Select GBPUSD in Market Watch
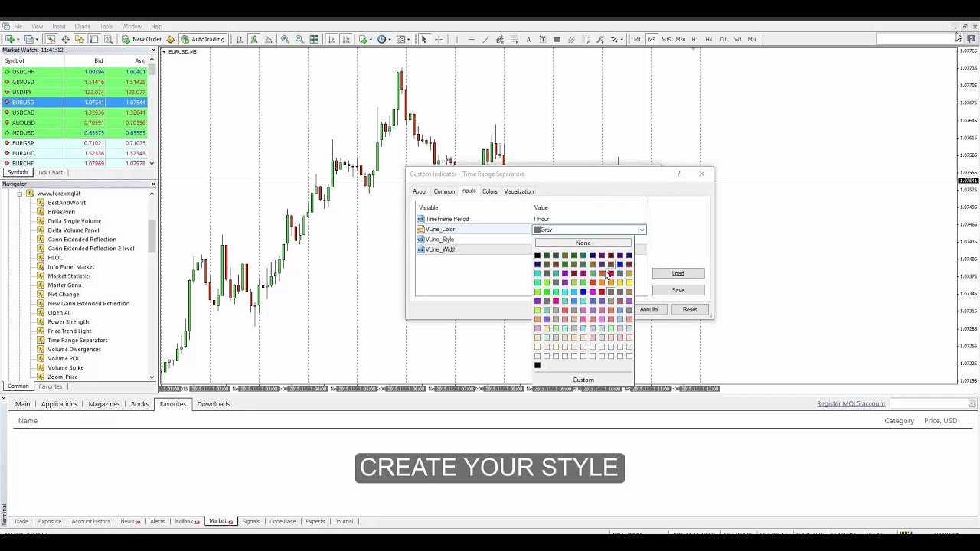 pos(77,82)
